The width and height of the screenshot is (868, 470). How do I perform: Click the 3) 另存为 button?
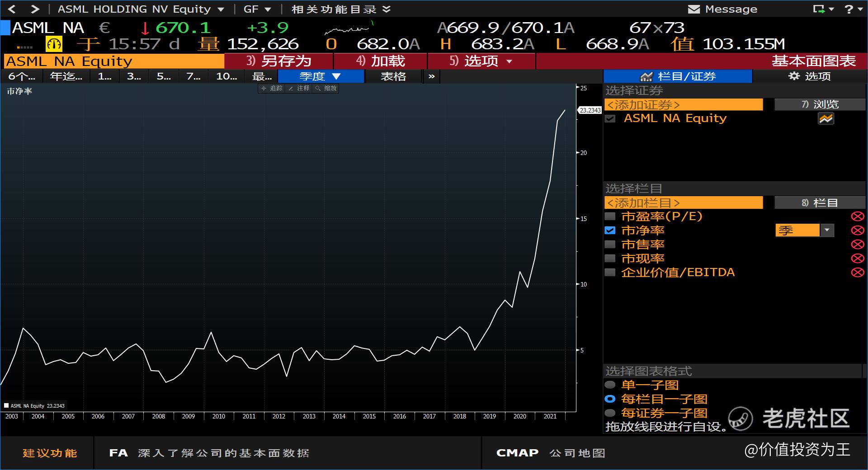point(279,61)
